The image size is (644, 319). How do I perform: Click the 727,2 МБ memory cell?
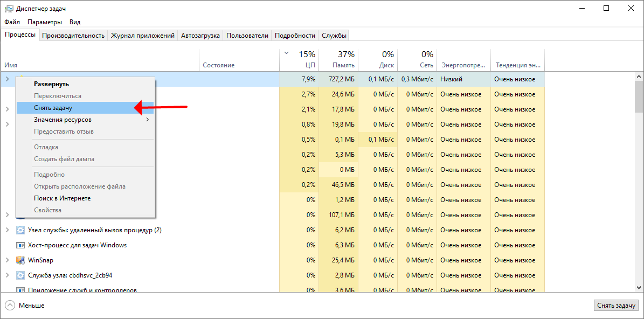coord(338,79)
